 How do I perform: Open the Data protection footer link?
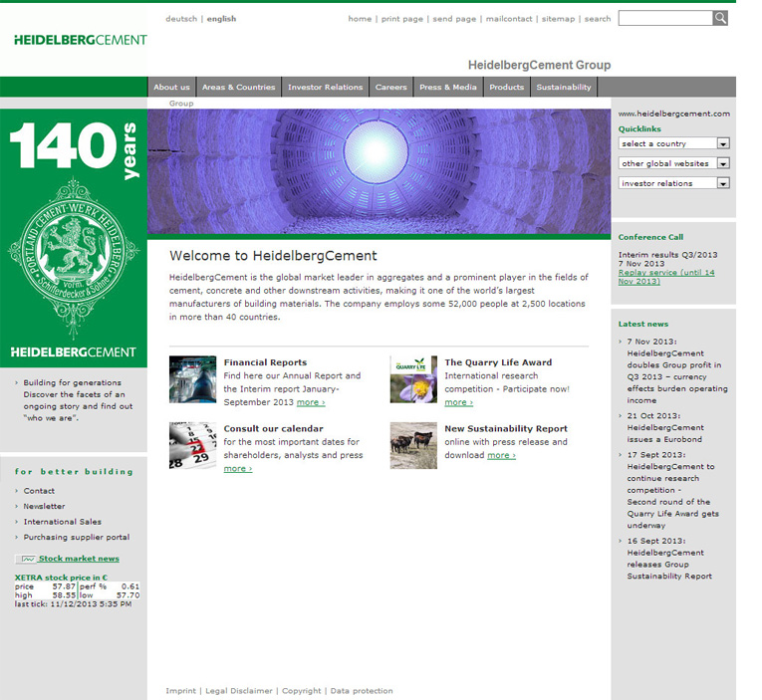362,691
